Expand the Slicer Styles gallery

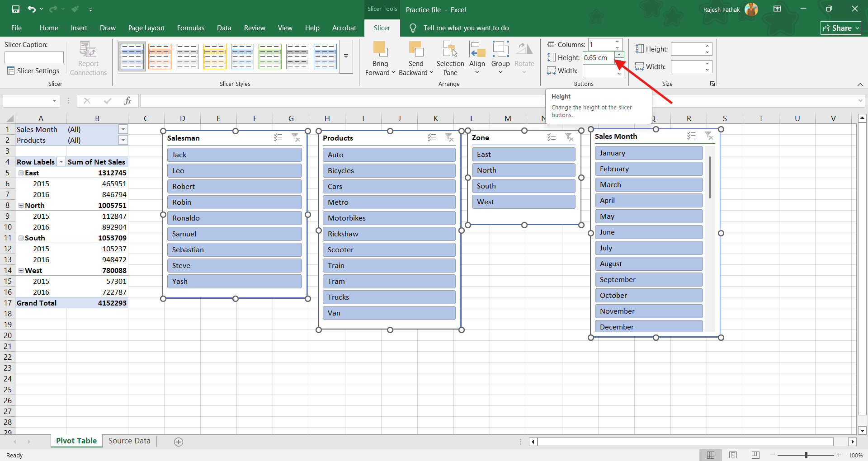coord(346,56)
